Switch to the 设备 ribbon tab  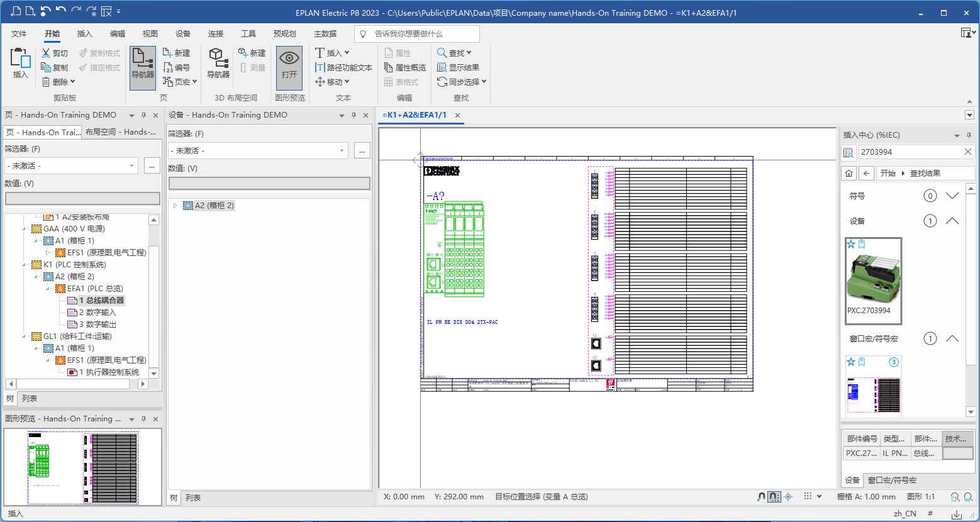[x=182, y=34]
